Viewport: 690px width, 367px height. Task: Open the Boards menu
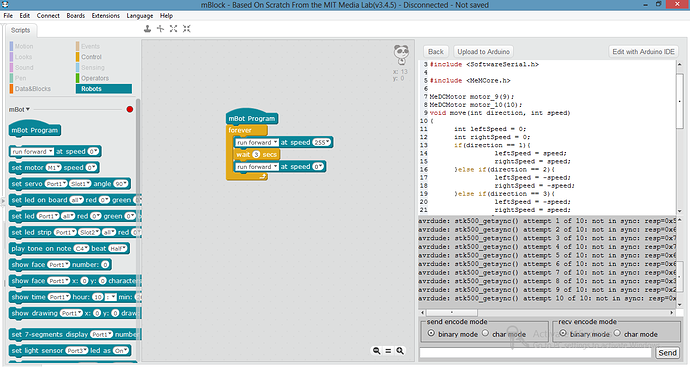(x=76, y=15)
